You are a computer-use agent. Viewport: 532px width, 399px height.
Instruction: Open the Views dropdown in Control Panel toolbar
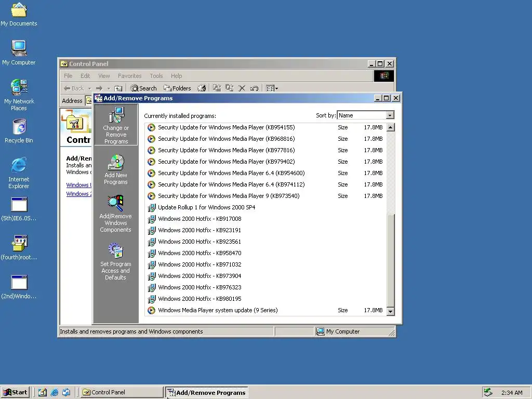[272, 88]
